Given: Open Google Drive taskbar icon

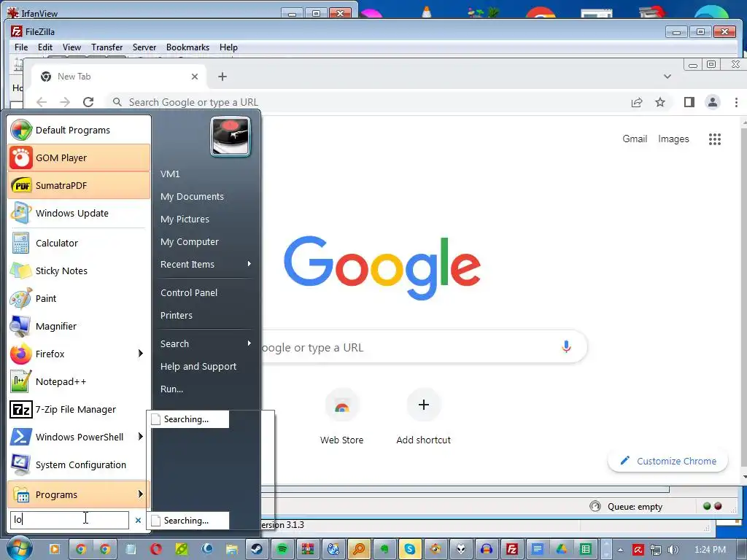Looking at the screenshot, I should pyautogui.click(x=562, y=549).
